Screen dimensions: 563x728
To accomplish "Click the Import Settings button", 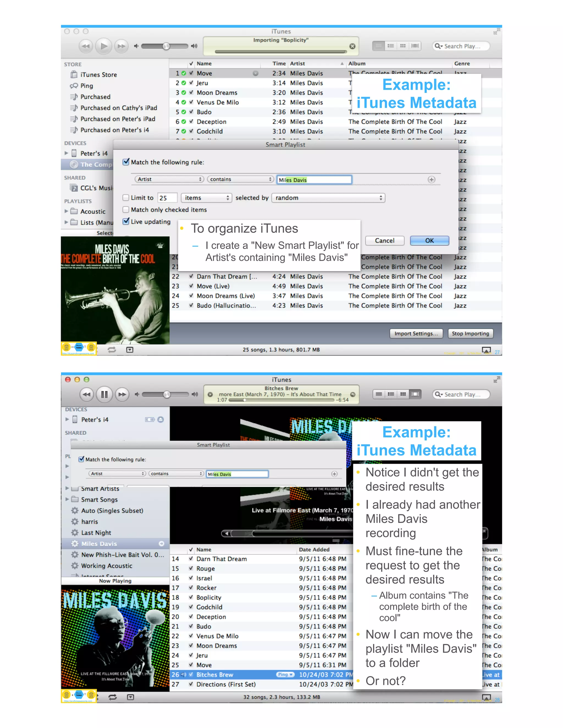I will tap(416, 334).
